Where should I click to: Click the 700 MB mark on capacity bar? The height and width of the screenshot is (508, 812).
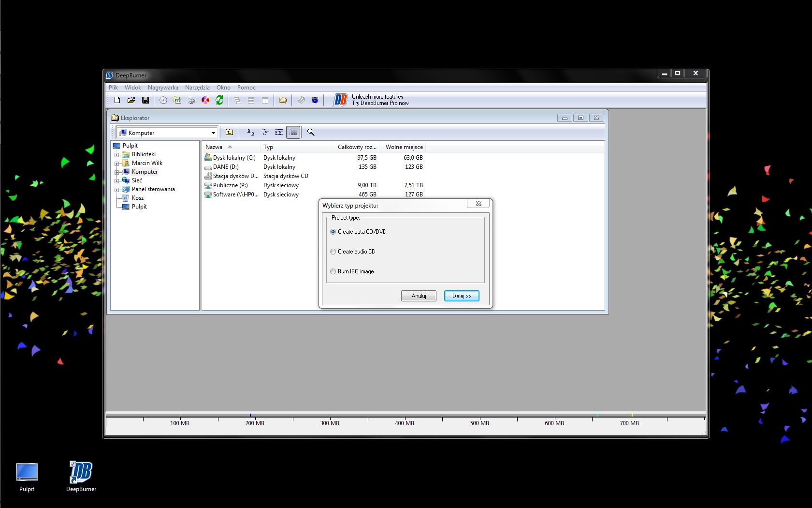[629, 423]
